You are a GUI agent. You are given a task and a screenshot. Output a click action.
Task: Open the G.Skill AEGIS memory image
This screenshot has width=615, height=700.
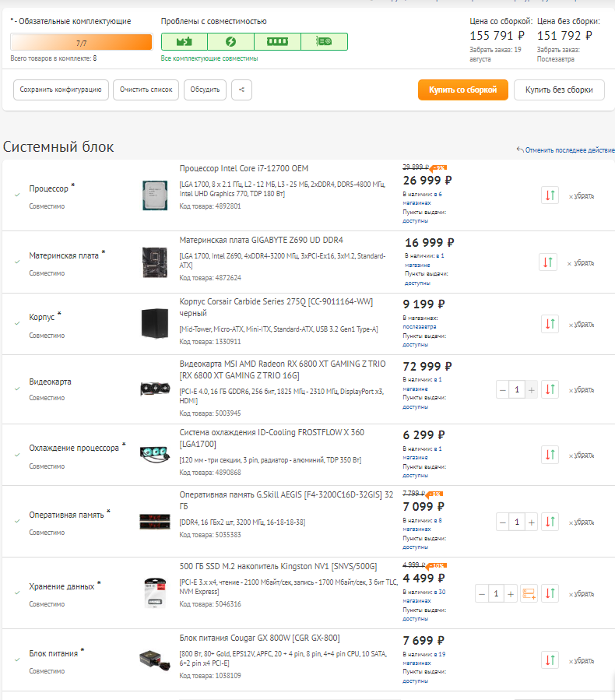tap(155, 522)
